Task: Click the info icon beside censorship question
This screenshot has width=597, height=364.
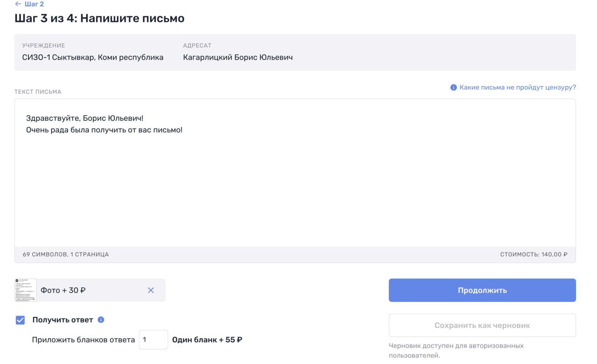Action: pos(453,88)
